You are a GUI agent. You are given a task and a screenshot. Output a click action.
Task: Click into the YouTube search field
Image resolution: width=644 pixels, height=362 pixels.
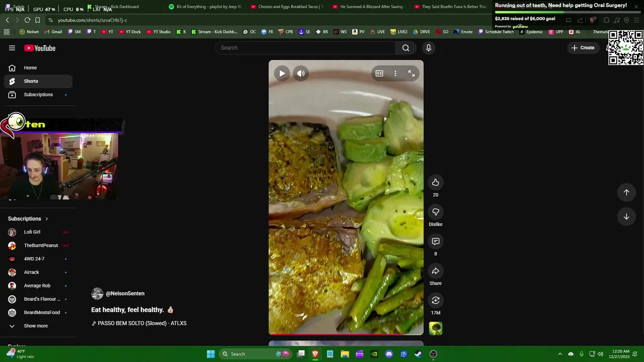(305, 48)
